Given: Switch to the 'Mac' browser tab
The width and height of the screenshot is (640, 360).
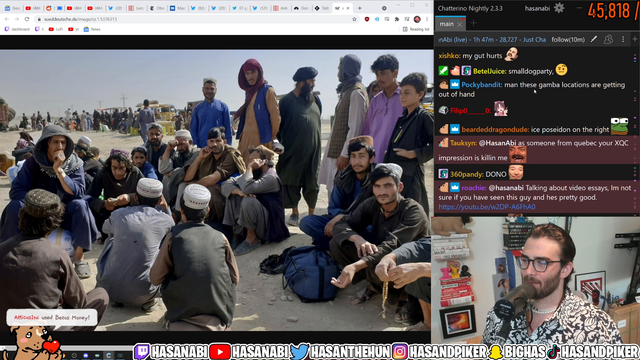Looking at the screenshot, I should pyautogui.click(x=178, y=8).
